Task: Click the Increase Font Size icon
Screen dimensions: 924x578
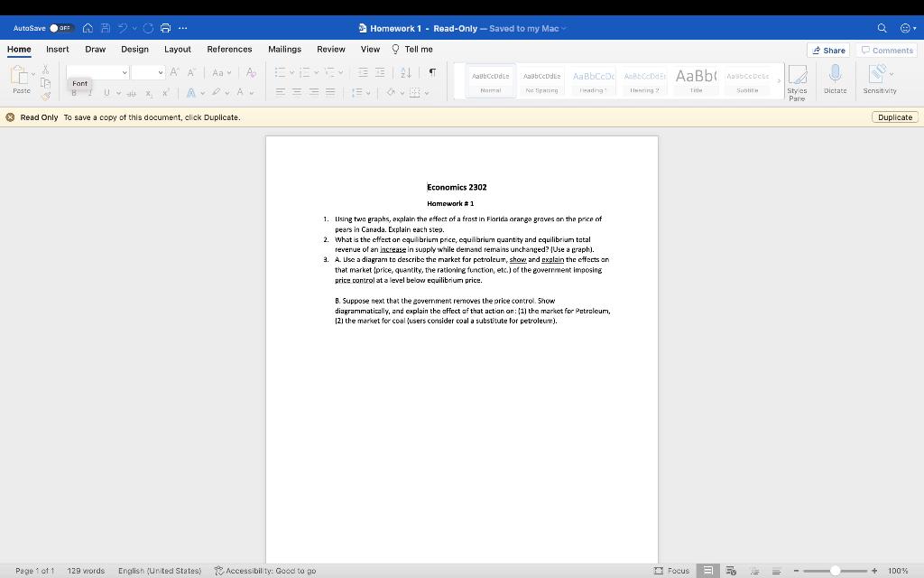Action: (x=174, y=72)
